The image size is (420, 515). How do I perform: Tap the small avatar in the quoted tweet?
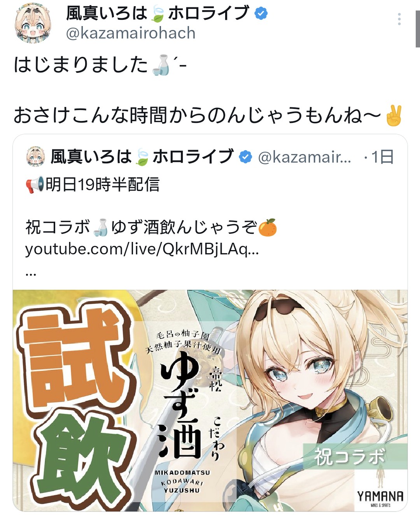(x=36, y=156)
